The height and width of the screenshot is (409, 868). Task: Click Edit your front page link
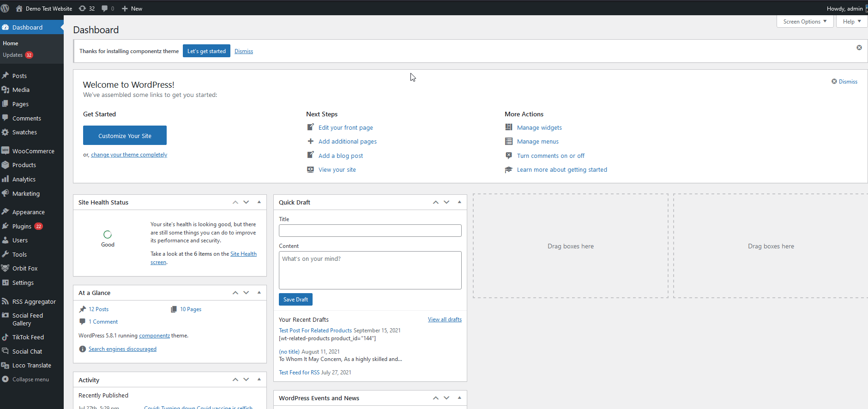click(x=346, y=127)
